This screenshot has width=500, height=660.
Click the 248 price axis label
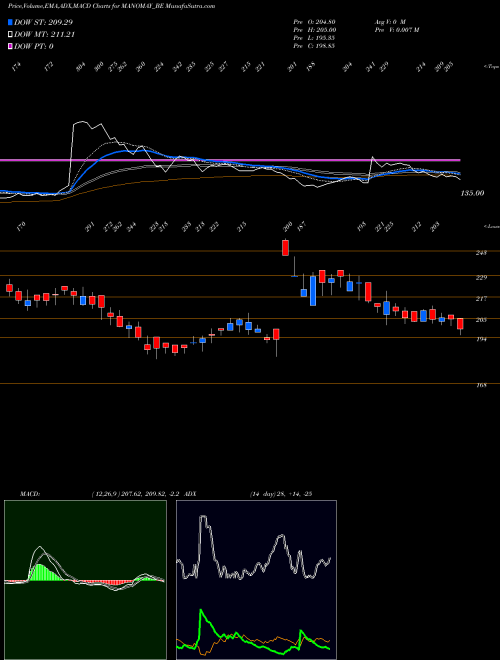coord(481,253)
